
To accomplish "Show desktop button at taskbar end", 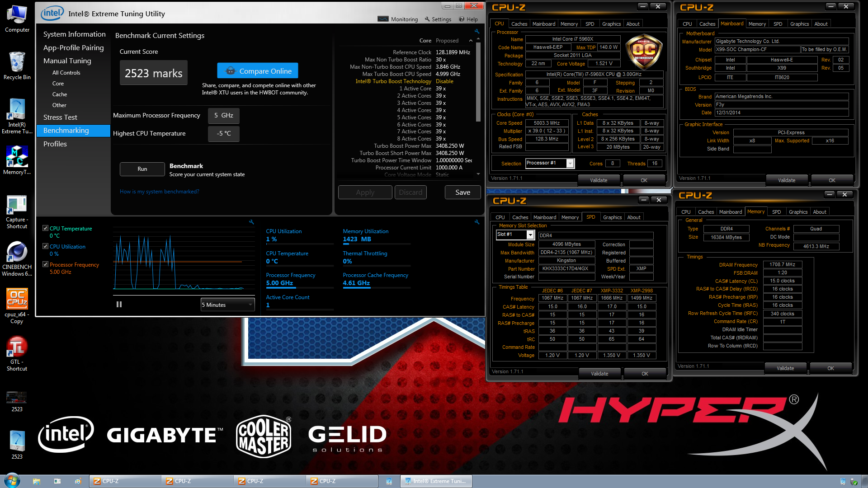I will tap(864, 481).
